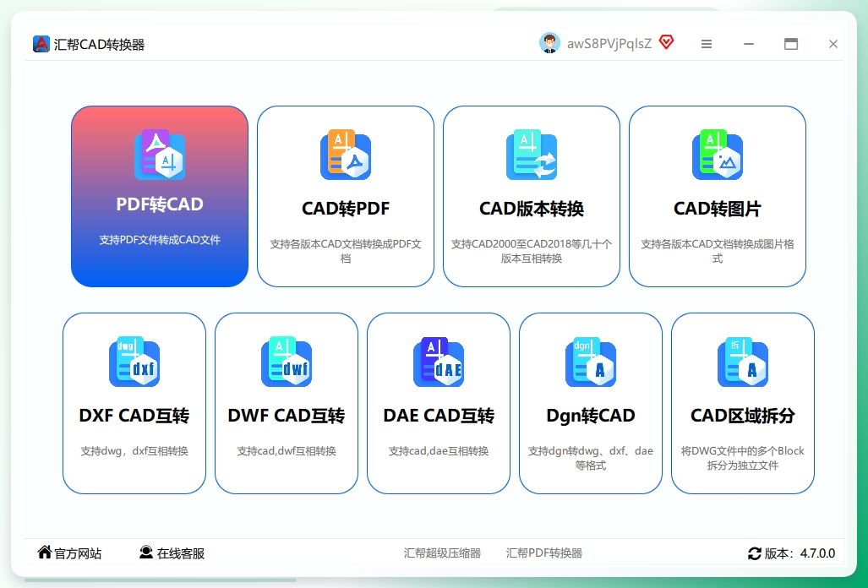Click description 将DWG文件中的多个Block拆分为独立文件

tap(743, 458)
